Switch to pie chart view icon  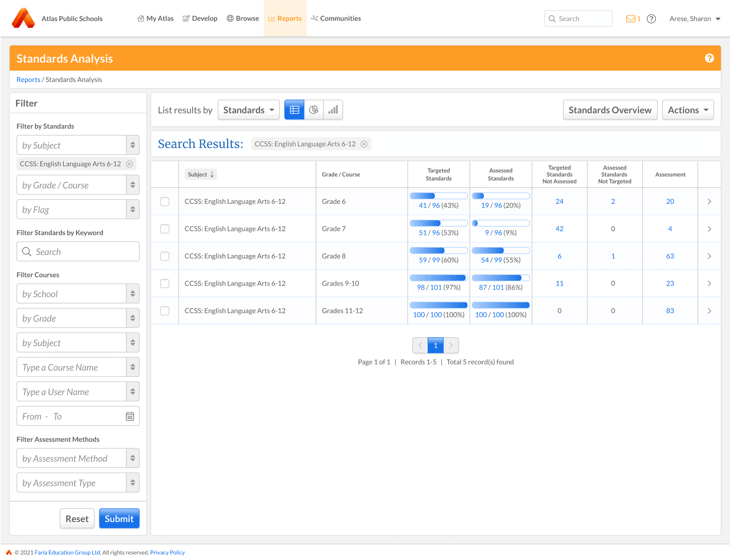(313, 110)
